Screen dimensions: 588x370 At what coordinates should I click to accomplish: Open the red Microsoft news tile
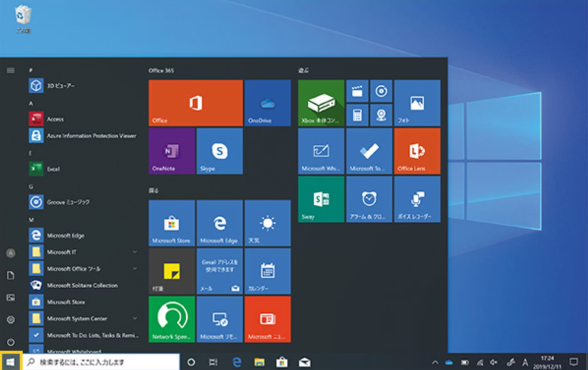click(267, 319)
